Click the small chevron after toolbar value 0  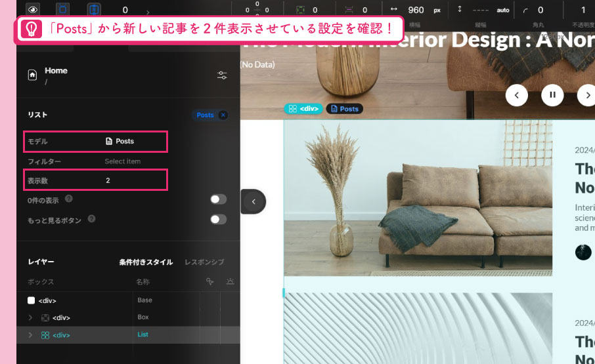pyautogui.click(x=148, y=12)
